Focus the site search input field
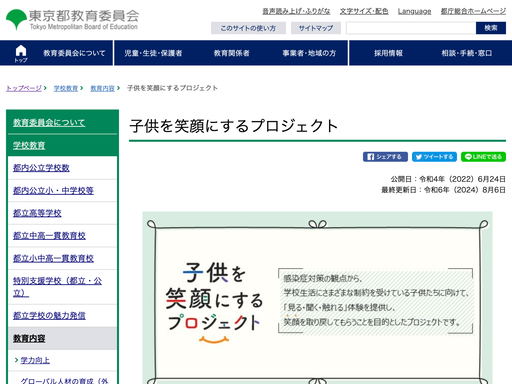Viewport: 512px width, 384px height. (x=411, y=28)
